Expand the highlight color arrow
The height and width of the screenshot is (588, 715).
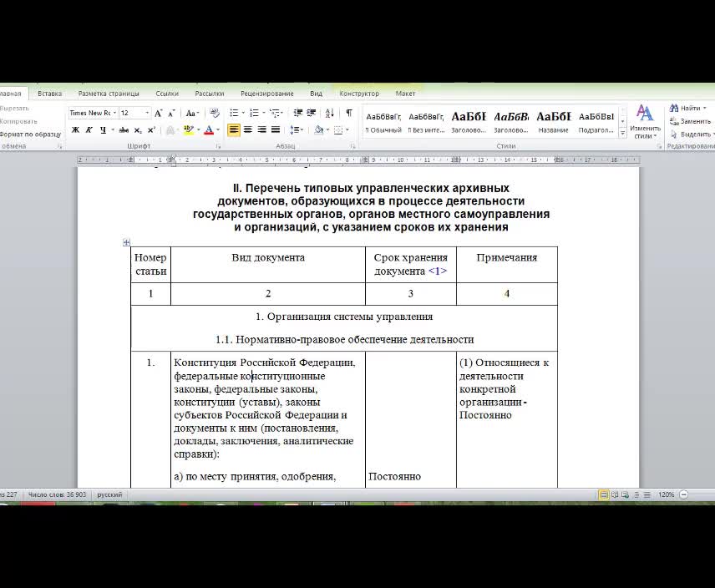pos(198,130)
